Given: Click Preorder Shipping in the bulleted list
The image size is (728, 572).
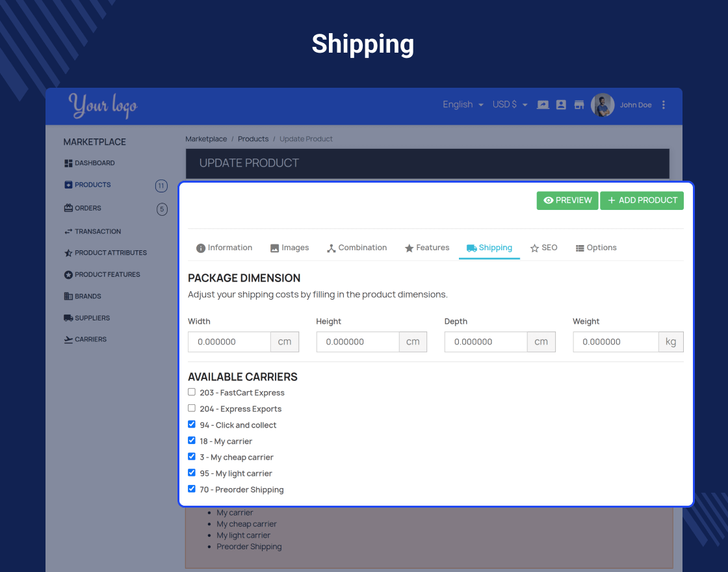Looking at the screenshot, I should click(249, 547).
